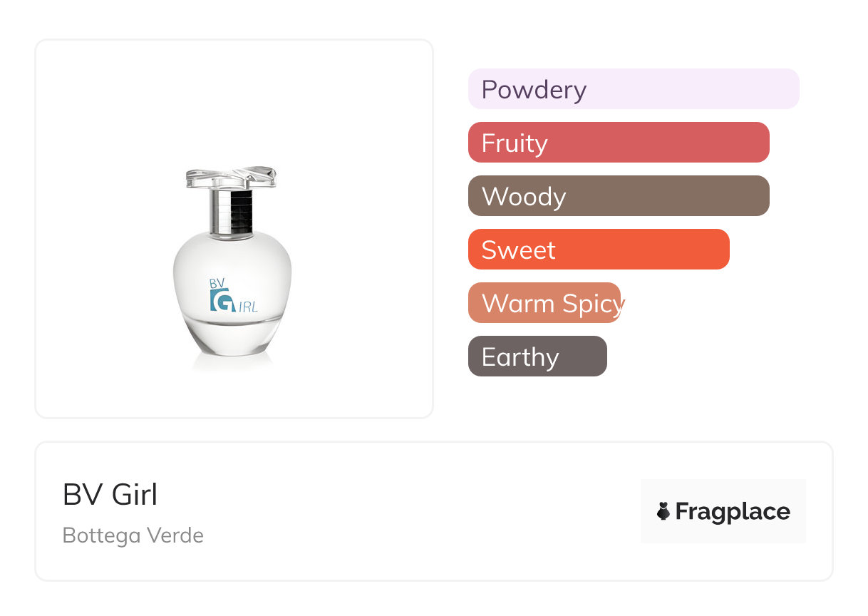Select the Powdery accord bar

coord(633,89)
